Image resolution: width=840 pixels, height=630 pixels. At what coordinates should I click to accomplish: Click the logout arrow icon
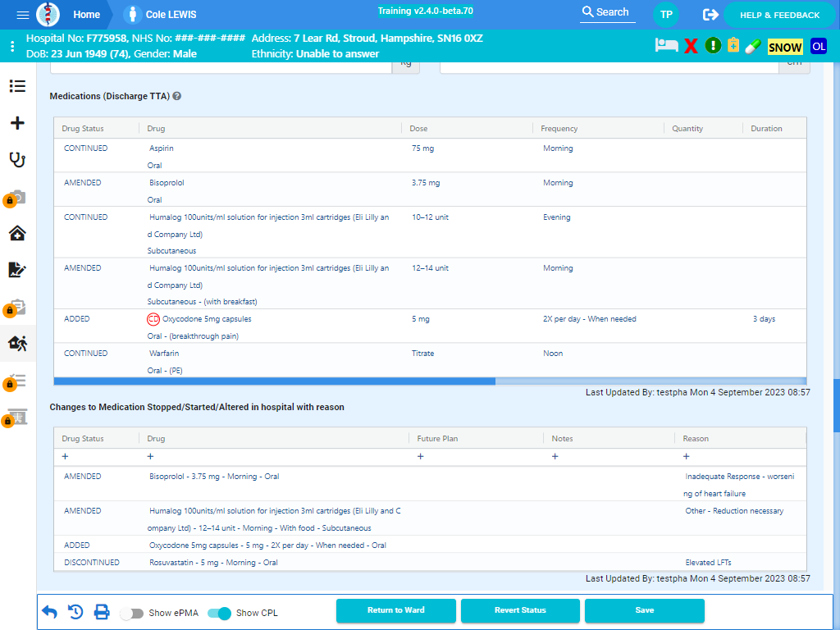[710, 15]
